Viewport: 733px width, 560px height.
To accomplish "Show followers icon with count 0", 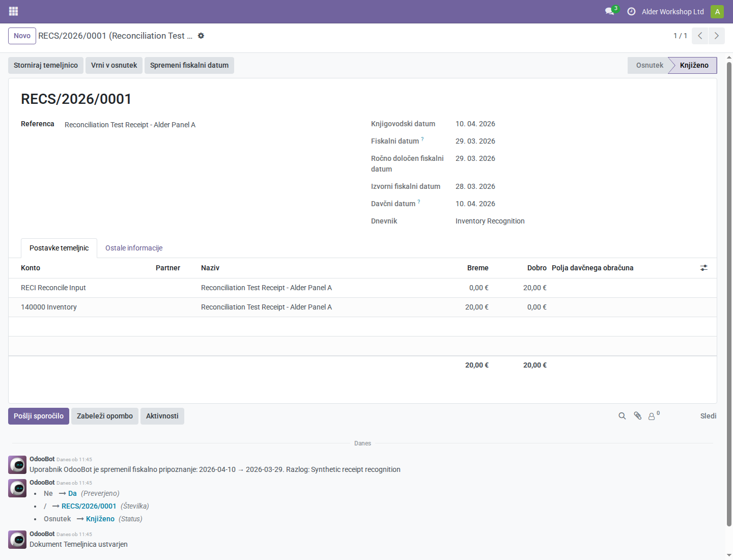I will coord(654,415).
